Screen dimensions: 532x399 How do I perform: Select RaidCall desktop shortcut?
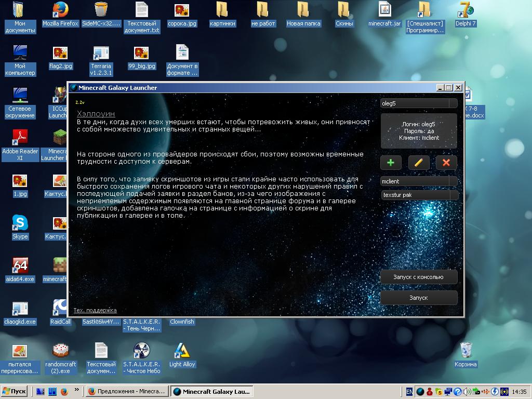60,312
